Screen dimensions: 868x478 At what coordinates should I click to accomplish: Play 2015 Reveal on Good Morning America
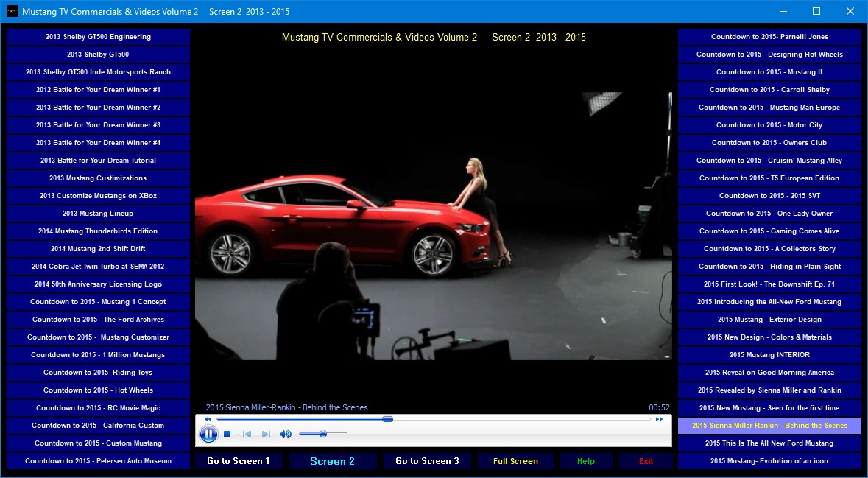point(769,373)
